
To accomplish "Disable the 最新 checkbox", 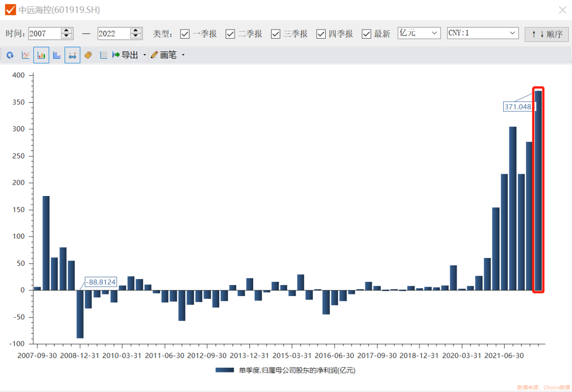I will pos(367,34).
